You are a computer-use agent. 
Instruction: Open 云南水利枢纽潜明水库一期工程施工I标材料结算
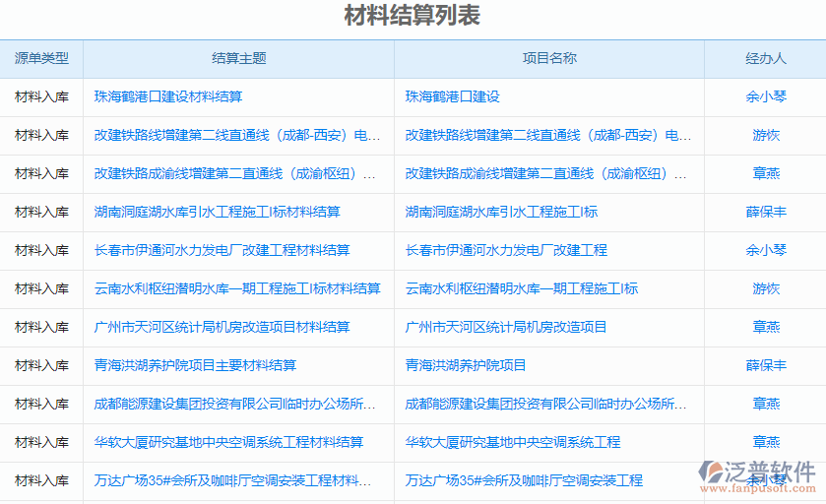point(237,288)
